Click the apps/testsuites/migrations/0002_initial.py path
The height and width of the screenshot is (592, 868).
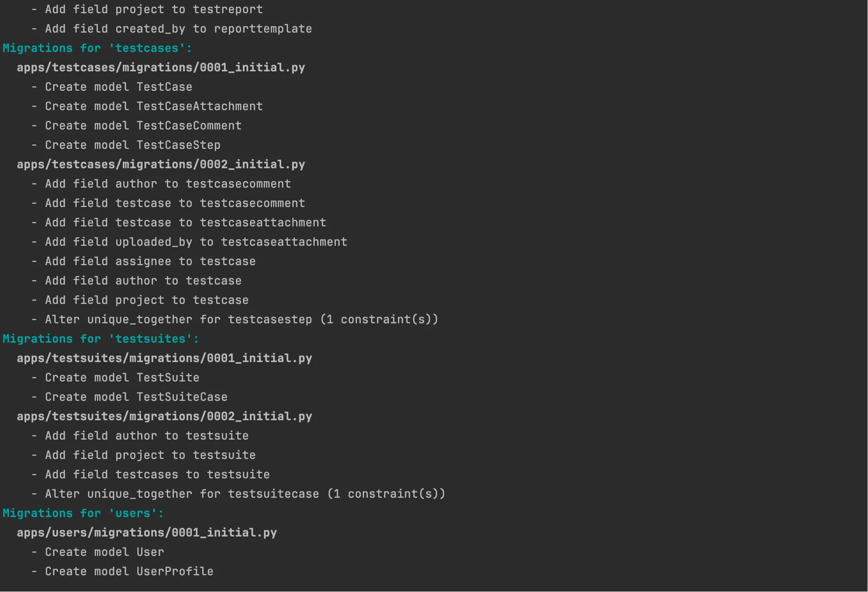164,416
